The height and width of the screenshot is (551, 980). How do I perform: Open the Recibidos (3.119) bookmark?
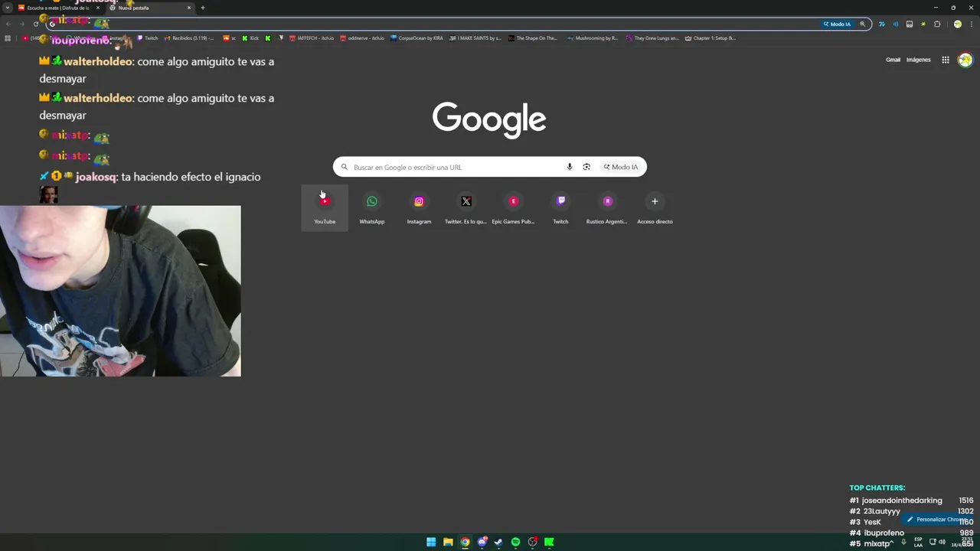[x=189, y=37]
